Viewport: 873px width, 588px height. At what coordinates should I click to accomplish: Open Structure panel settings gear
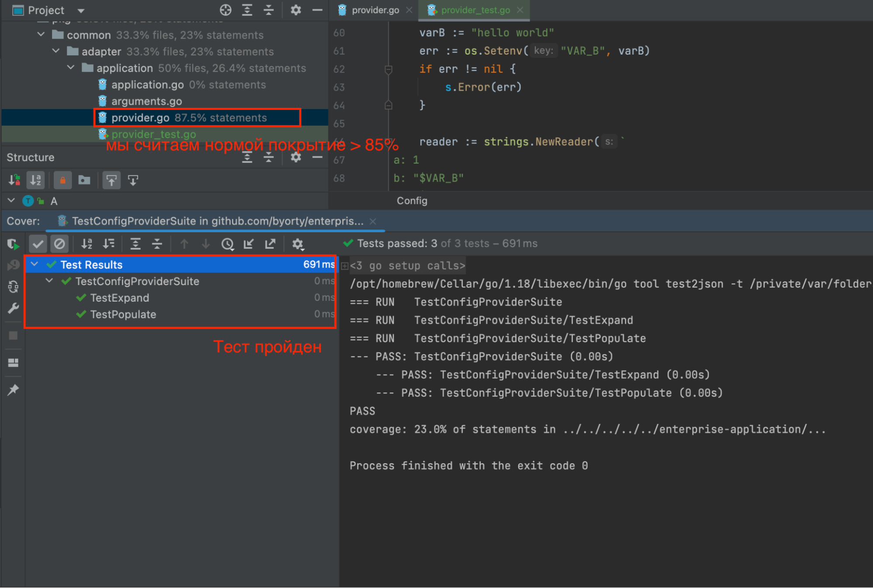[296, 157]
